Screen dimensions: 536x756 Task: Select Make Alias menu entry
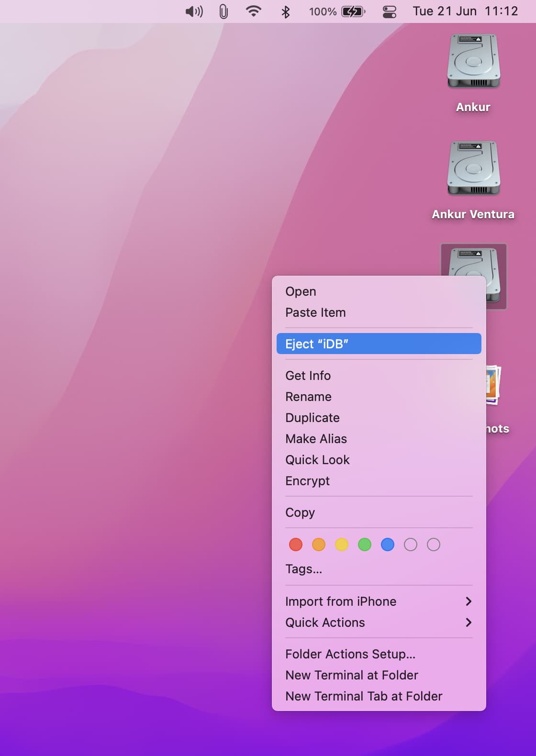point(379,439)
